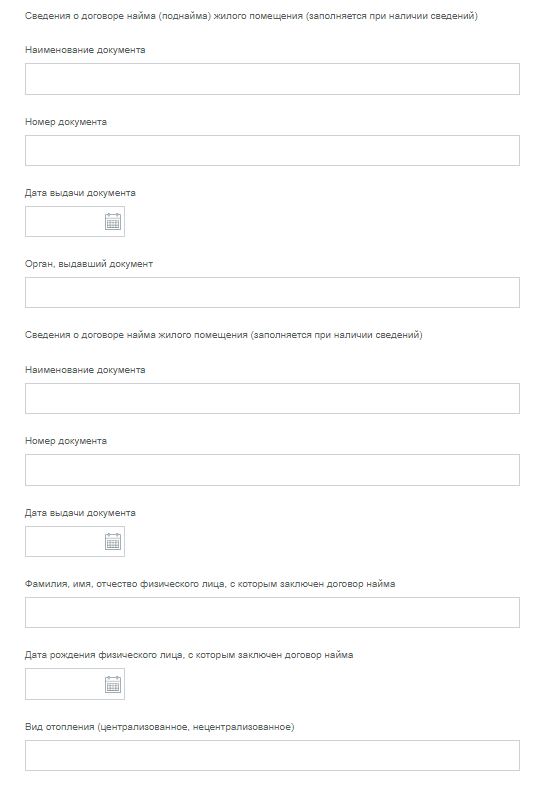Click Номер документа label under поднайма heading
This screenshot has width=554, height=792.
click(x=66, y=122)
